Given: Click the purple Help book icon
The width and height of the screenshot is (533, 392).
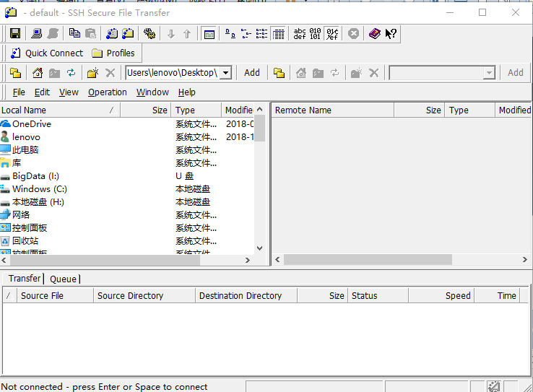Looking at the screenshot, I should [x=375, y=34].
